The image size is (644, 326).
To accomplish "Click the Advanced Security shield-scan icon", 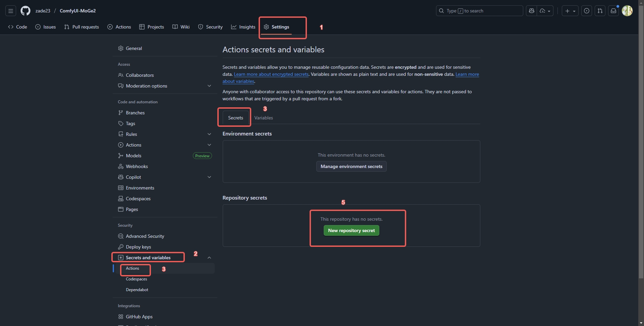I will click(x=121, y=236).
